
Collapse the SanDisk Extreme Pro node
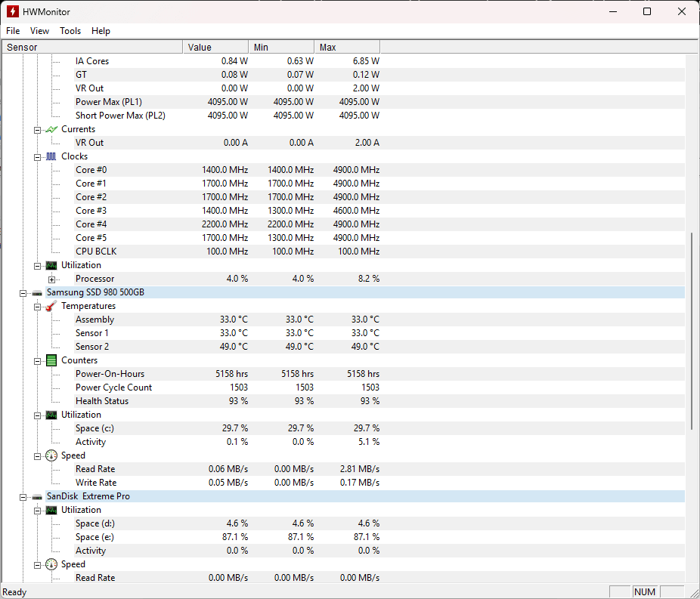23,497
